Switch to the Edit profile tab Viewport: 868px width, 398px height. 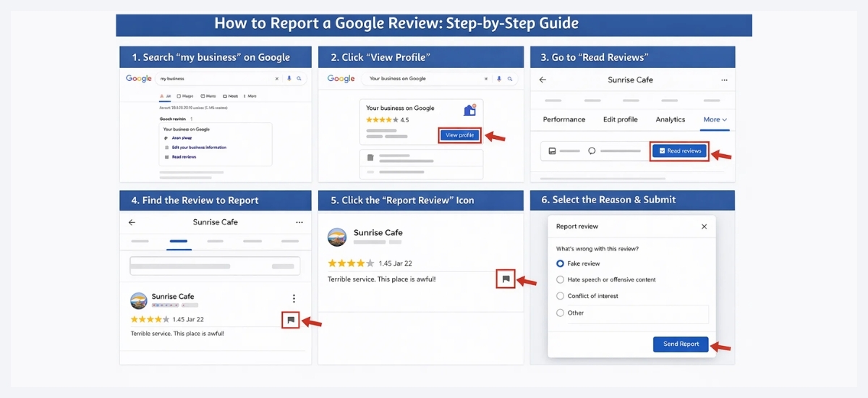621,119
